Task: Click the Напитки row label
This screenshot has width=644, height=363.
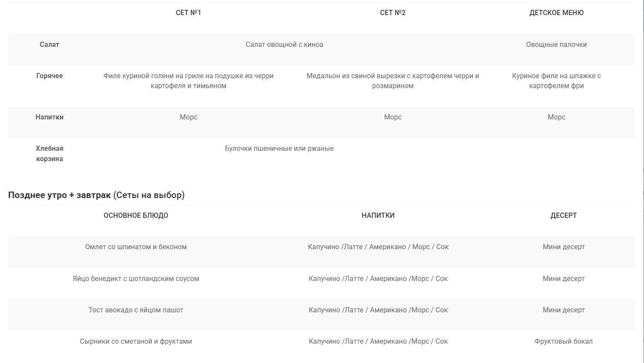Action: pos(49,117)
